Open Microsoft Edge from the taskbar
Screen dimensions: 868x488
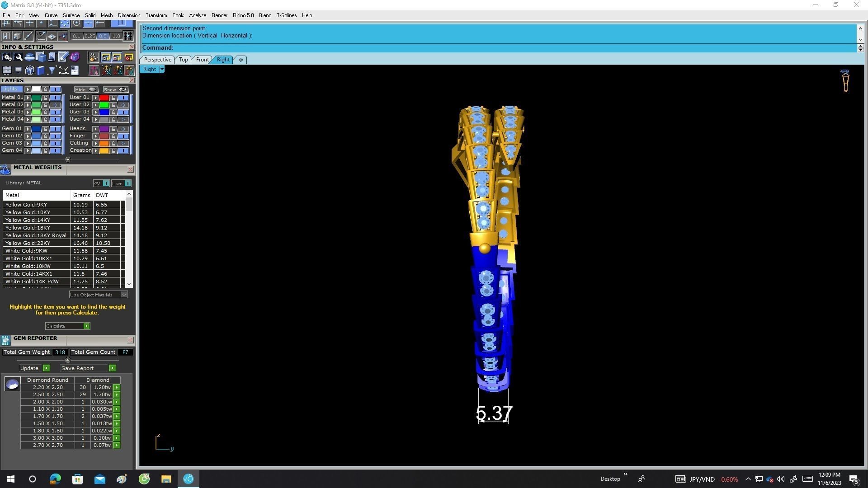point(55,479)
